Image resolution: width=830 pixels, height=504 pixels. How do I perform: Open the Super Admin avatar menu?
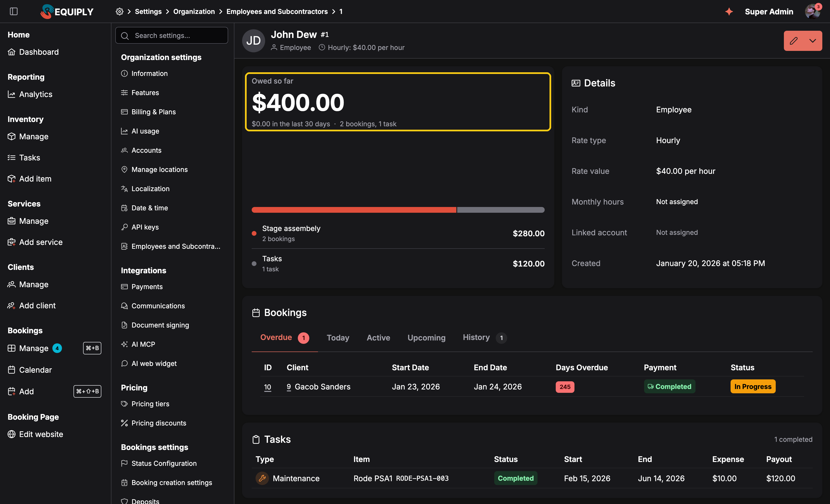[x=813, y=12]
